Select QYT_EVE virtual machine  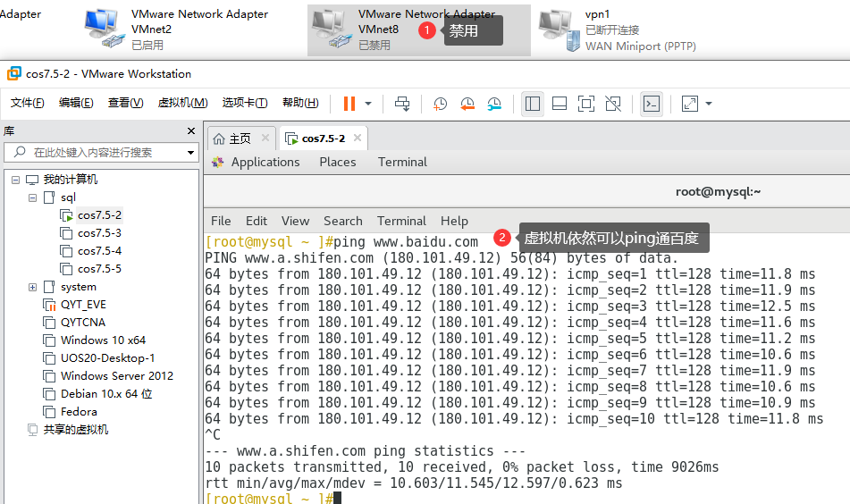pyautogui.click(x=83, y=305)
